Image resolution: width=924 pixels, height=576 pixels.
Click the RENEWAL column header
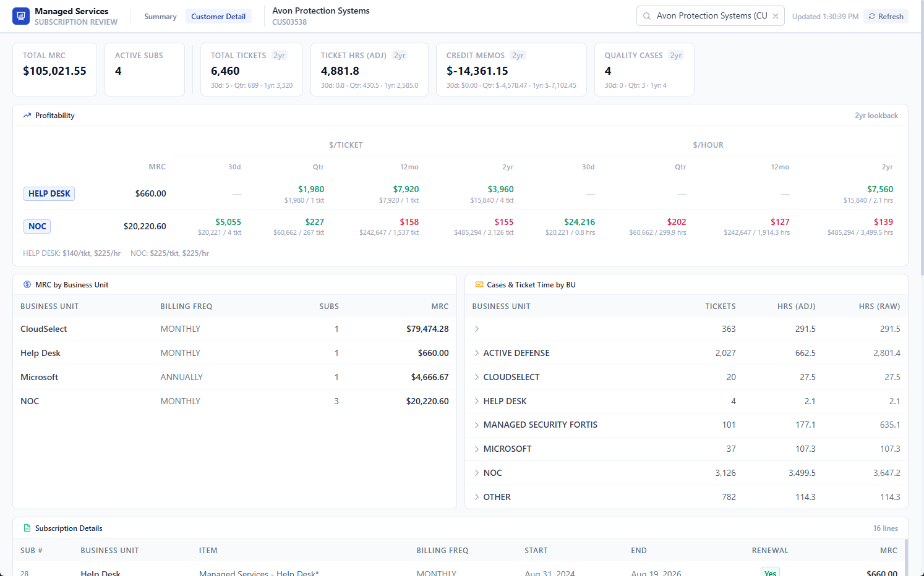pos(770,551)
